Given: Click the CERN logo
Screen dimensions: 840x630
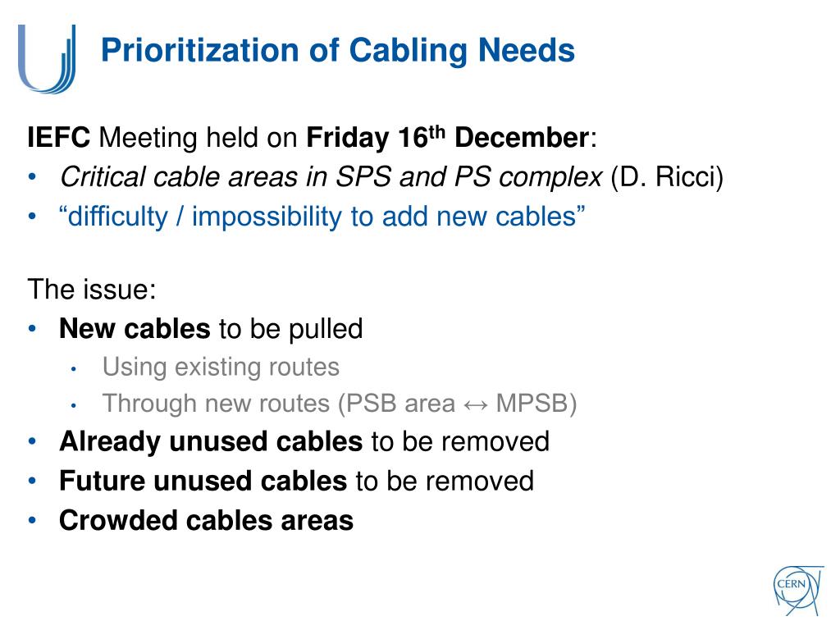Looking at the screenshot, I should [x=797, y=590].
